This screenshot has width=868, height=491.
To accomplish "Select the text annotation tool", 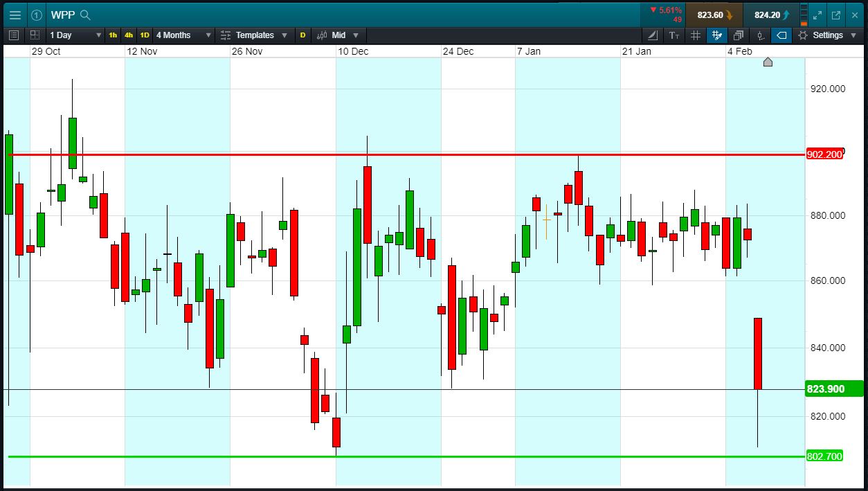I will click(x=674, y=35).
